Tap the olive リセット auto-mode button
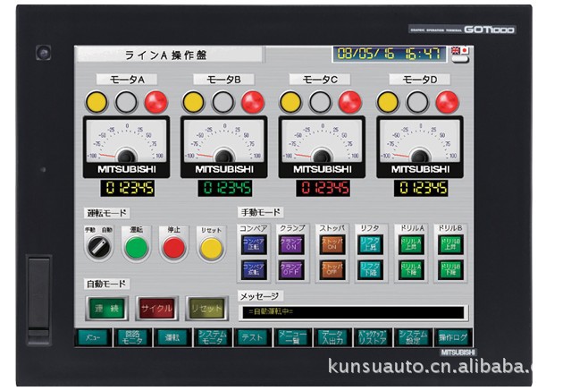The width and height of the screenshot is (588, 391). click(206, 309)
